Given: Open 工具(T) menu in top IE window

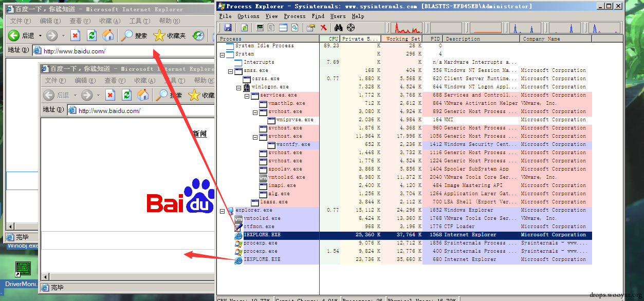Looking at the screenshot, I should click(140, 21).
